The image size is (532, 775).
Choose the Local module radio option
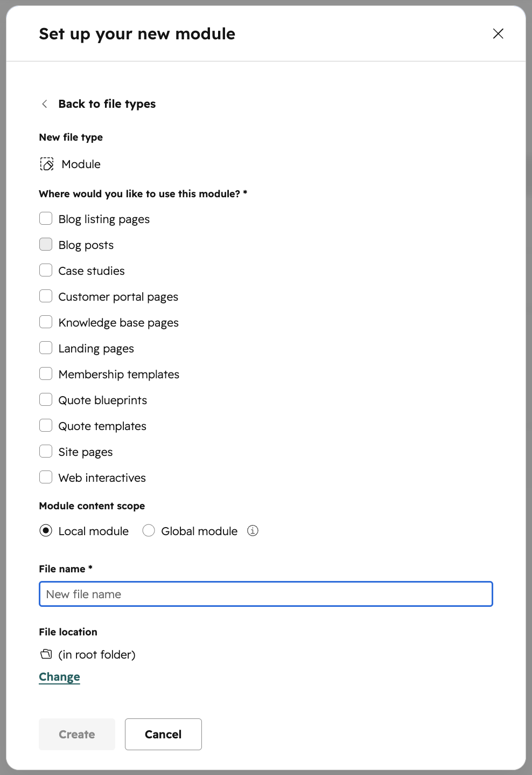(x=46, y=531)
